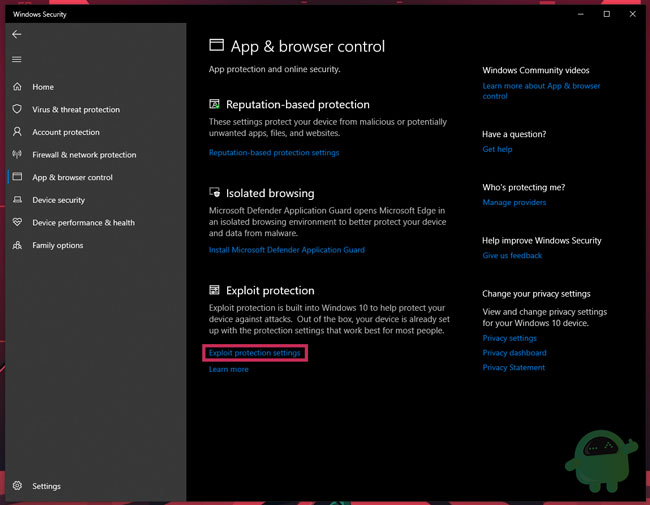Close the Windows Security window

point(633,14)
